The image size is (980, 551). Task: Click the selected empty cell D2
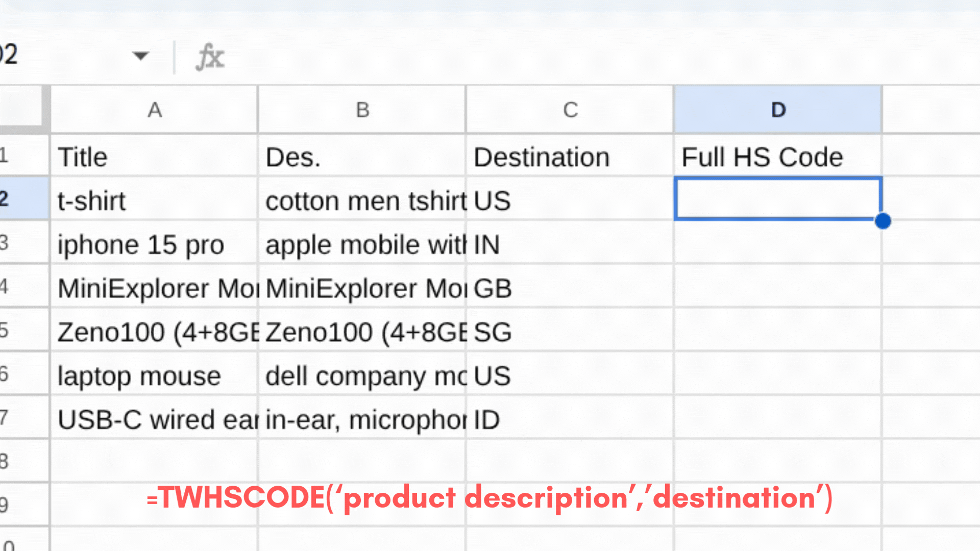[778, 198]
